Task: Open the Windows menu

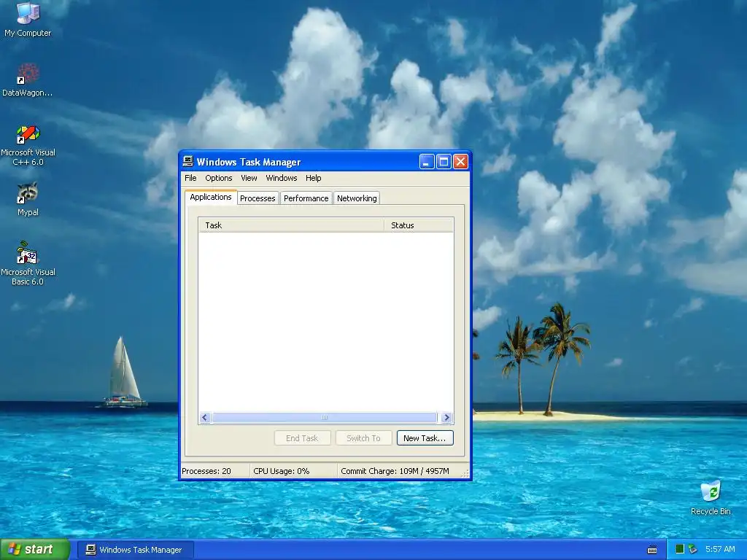Action: (x=282, y=178)
